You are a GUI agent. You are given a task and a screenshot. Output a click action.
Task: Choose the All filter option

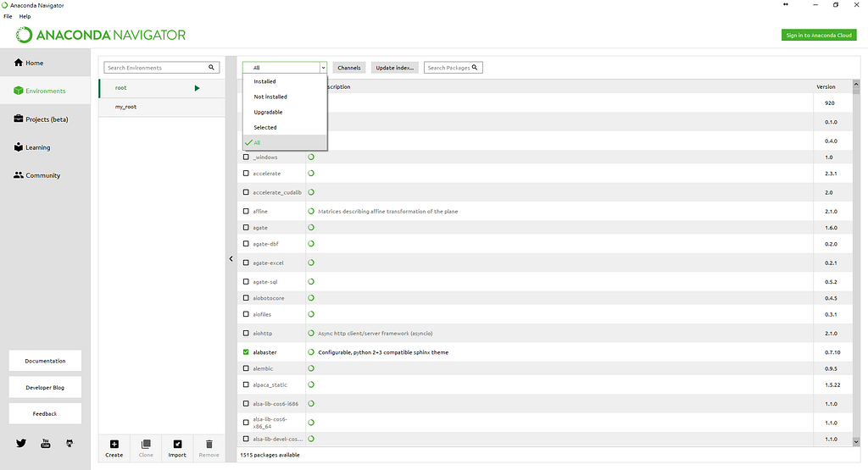pyautogui.click(x=285, y=142)
